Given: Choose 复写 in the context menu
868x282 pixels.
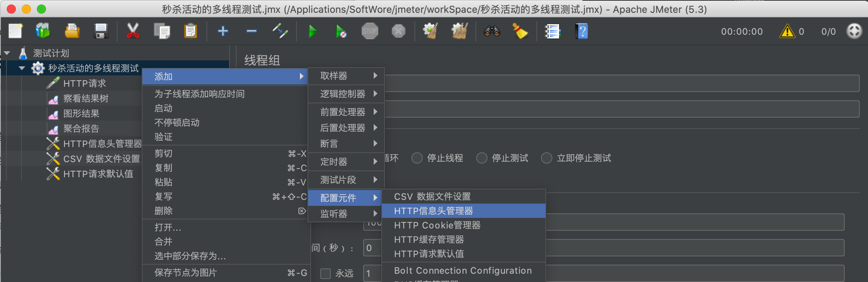Looking at the screenshot, I should pyautogui.click(x=225, y=196).
